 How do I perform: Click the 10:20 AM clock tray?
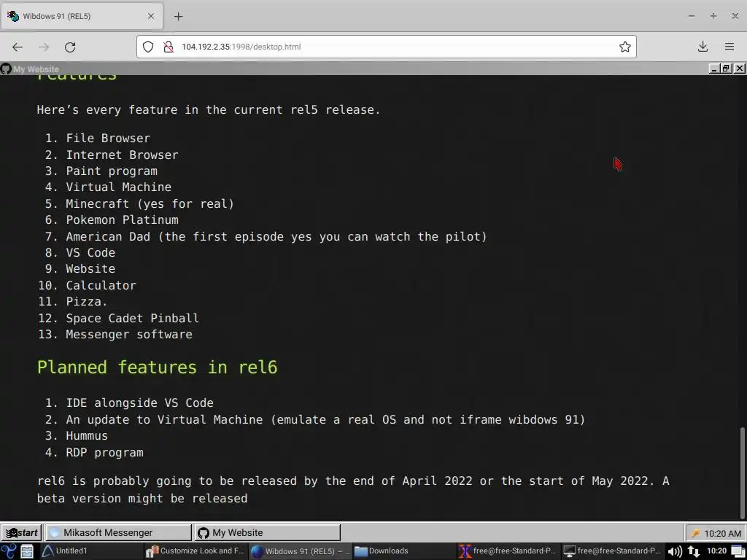(x=722, y=533)
